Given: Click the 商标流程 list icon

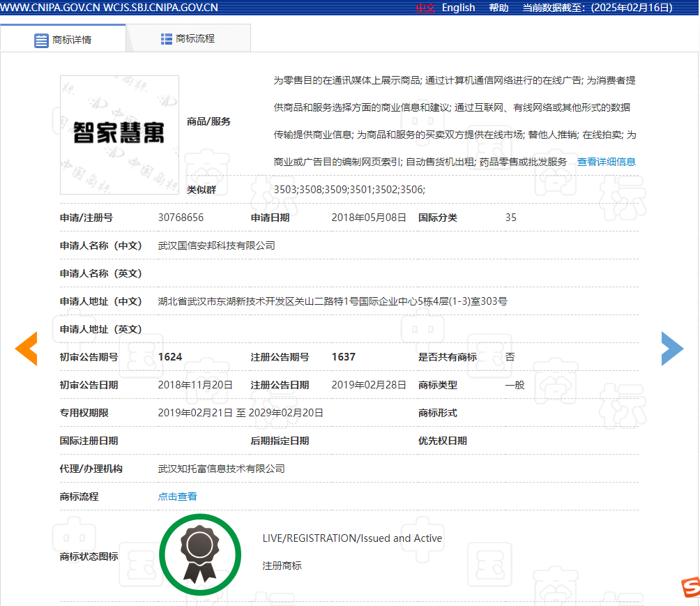Looking at the screenshot, I should pos(166,39).
